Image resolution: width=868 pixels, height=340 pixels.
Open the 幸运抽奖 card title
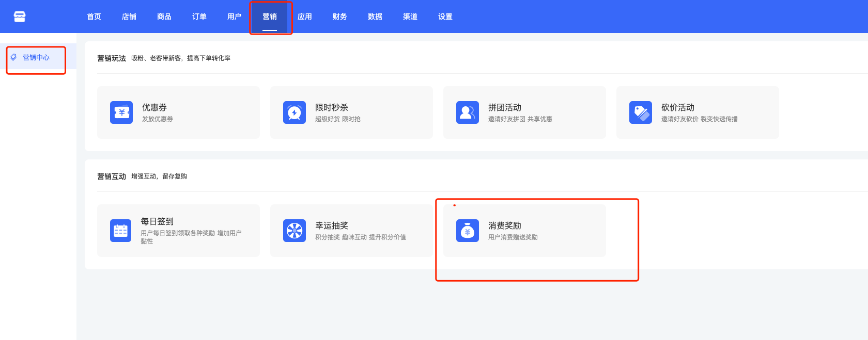coord(332,225)
